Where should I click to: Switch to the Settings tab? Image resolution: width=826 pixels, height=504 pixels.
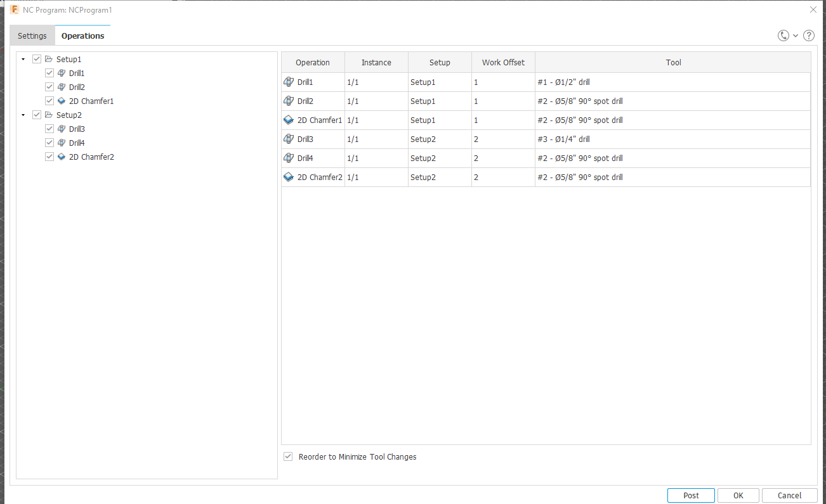[32, 36]
